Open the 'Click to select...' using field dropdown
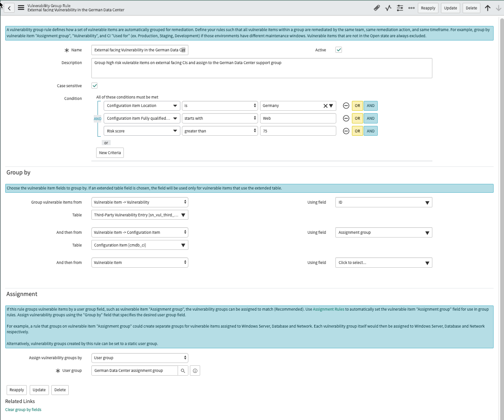The width and height of the screenshot is (504, 420). tap(384, 263)
